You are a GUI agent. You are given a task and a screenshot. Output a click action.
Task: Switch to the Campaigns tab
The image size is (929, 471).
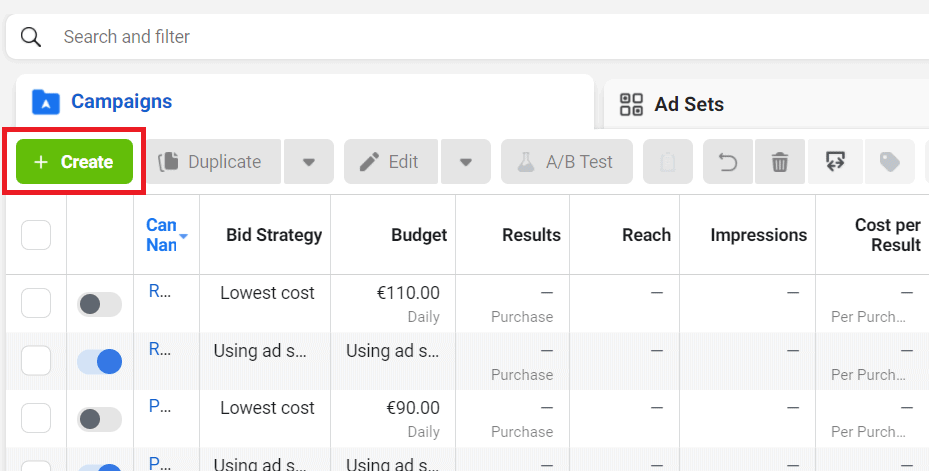305,102
